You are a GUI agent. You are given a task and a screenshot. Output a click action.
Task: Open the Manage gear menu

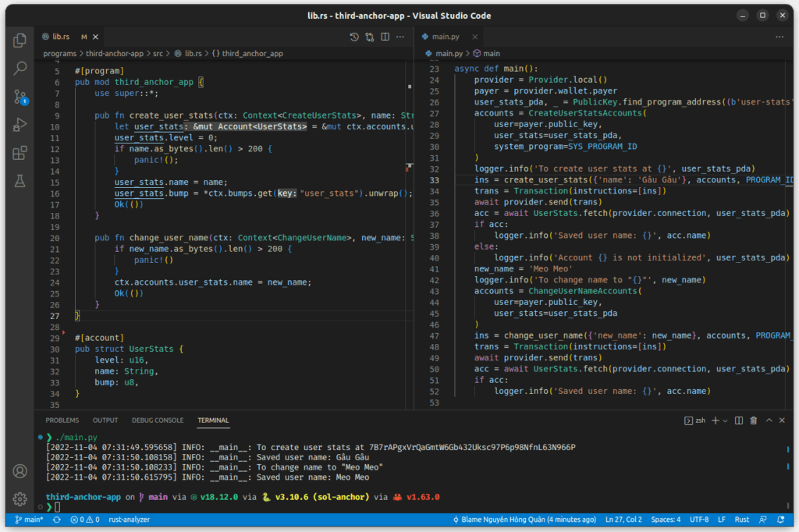click(20, 499)
